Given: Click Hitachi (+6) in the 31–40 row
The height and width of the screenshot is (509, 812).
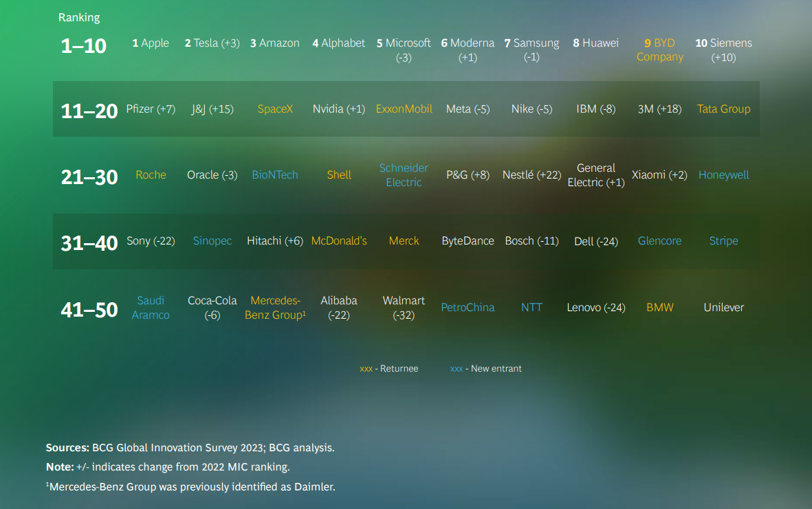Looking at the screenshot, I should (x=275, y=241).
